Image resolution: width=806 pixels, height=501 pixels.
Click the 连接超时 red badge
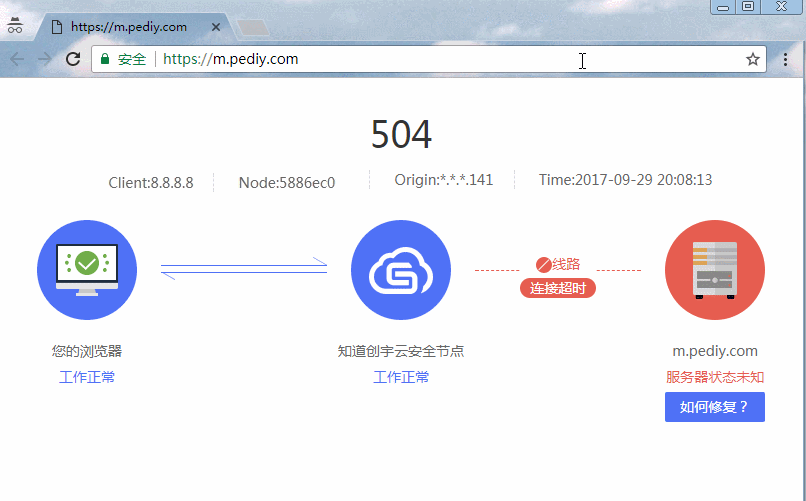pyautogui.click(x=558, y=288)
